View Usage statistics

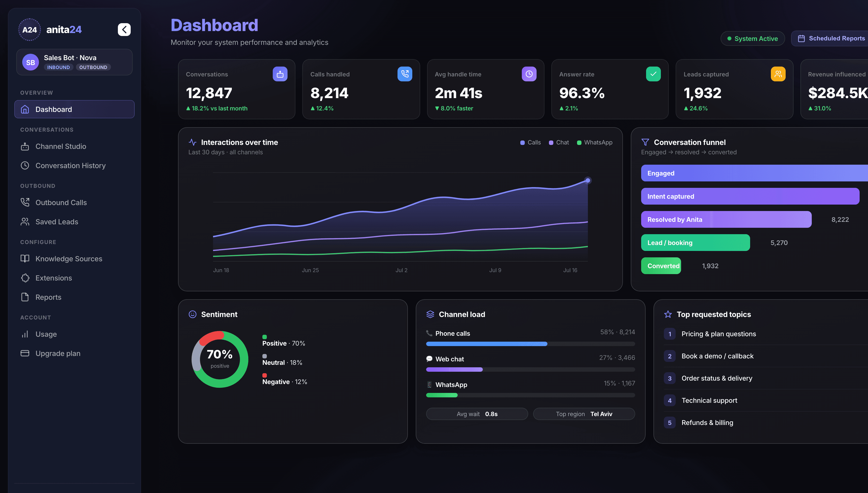74,334
